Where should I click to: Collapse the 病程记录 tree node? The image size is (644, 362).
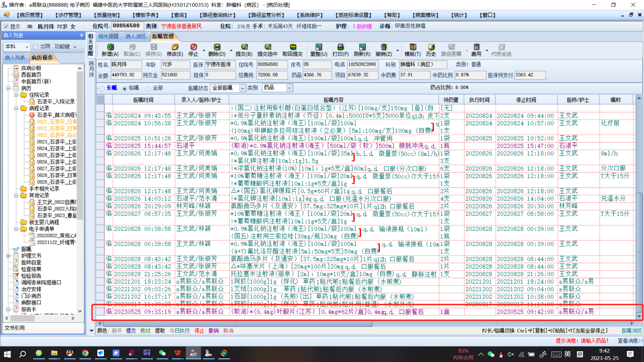coord(16,108)
